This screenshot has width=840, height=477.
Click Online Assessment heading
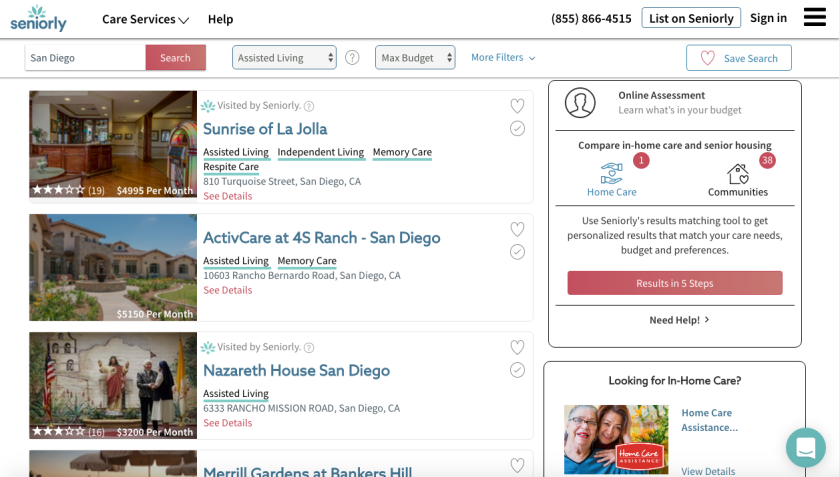[662, 95]
